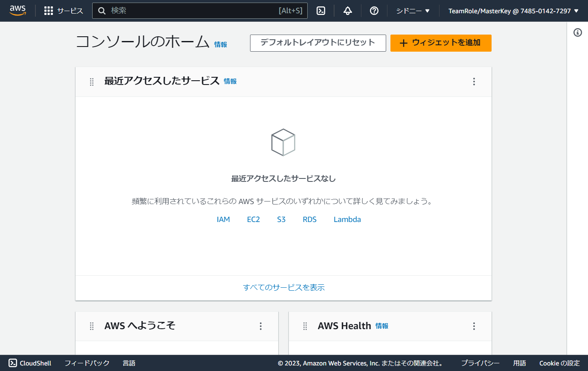Open the help menu via question mark icon
The image size is (588, 371).
tap(374, 11)
